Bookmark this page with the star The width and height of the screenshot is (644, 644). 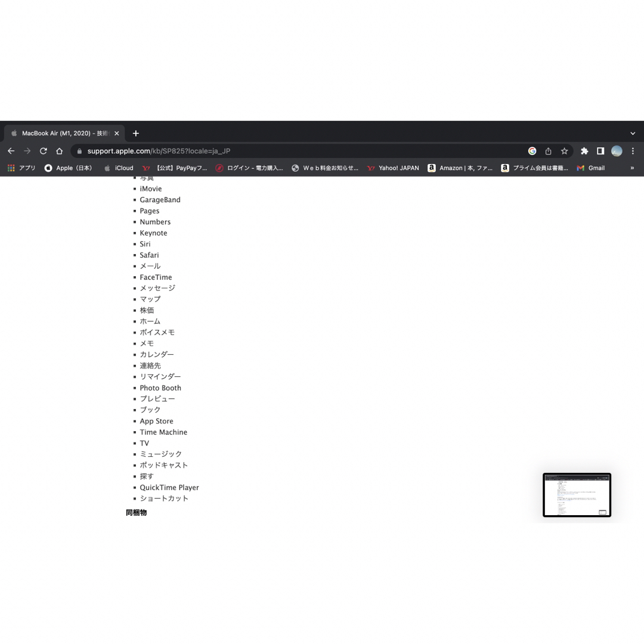point(564,151)
